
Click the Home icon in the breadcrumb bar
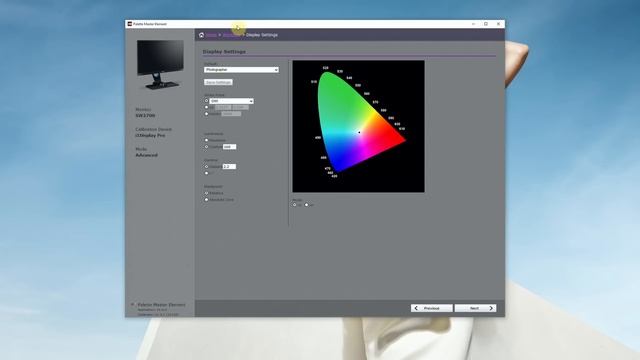coord(201,35)
